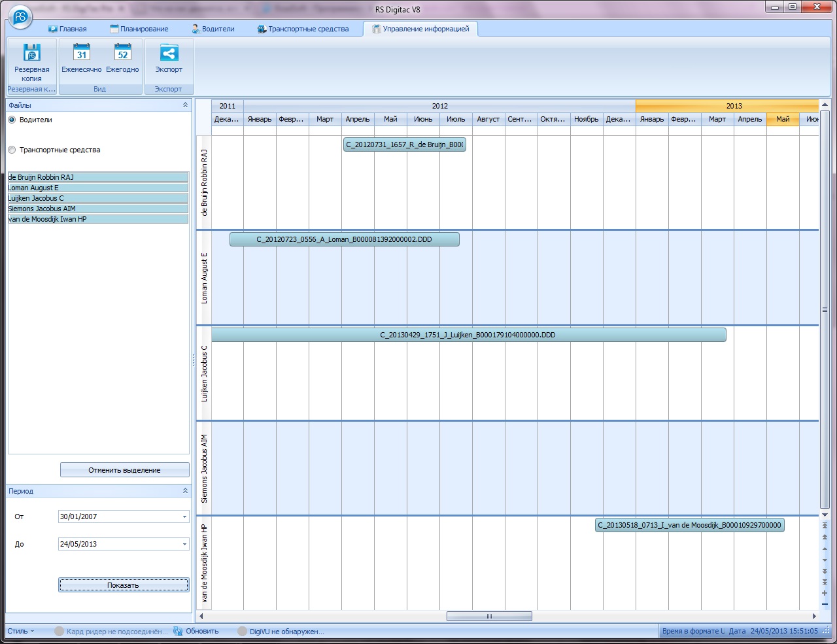This screenshot has height=644, width=837.
Task: Click the Время в формате status bar entry
Action: click(693, 632)
